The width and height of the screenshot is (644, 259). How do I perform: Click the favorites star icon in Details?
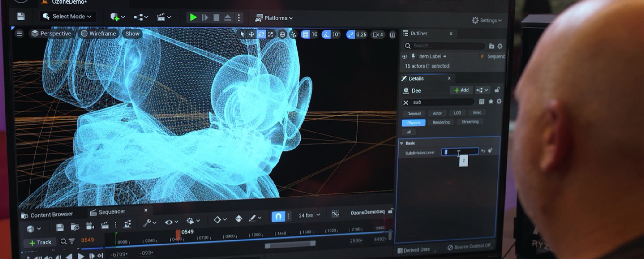491,102
